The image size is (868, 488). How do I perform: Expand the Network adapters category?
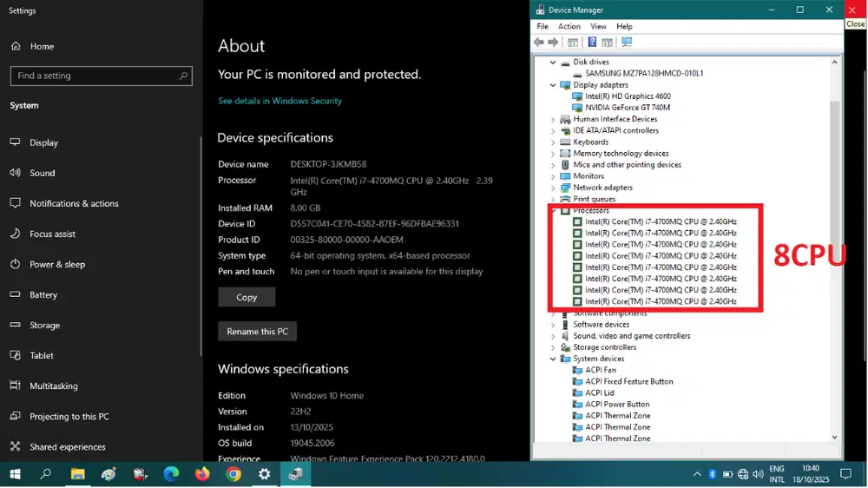(x=553, y=188)
